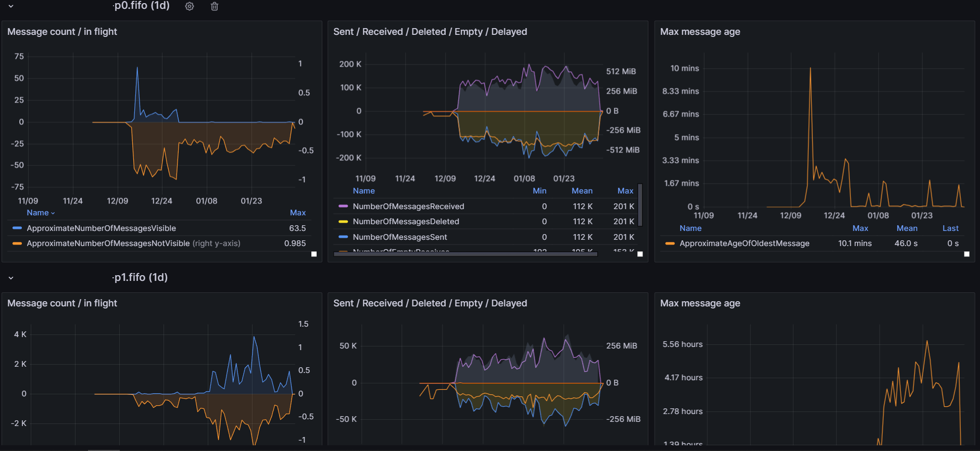Collapse the p1.fifo dashboard row
The width and height of the screenshot is (980, 451).
click(11, 278)
